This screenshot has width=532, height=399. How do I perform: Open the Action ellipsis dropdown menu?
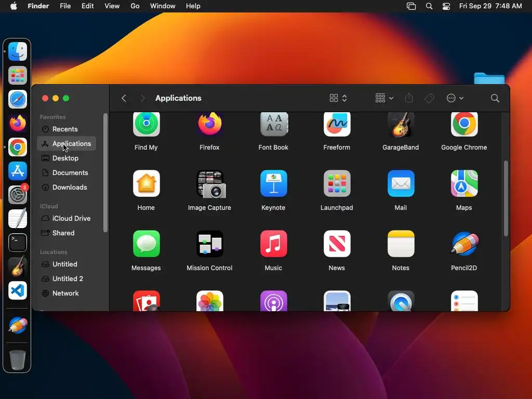coord(455,98)
